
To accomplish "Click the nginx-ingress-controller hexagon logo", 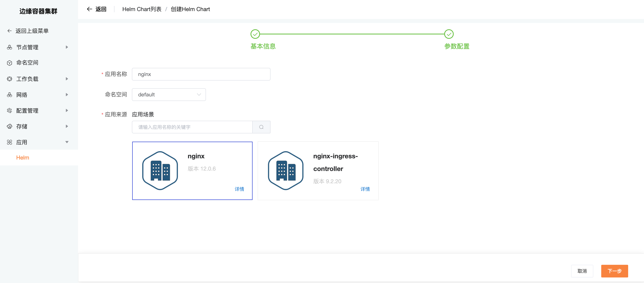I will tap(286, 171).
